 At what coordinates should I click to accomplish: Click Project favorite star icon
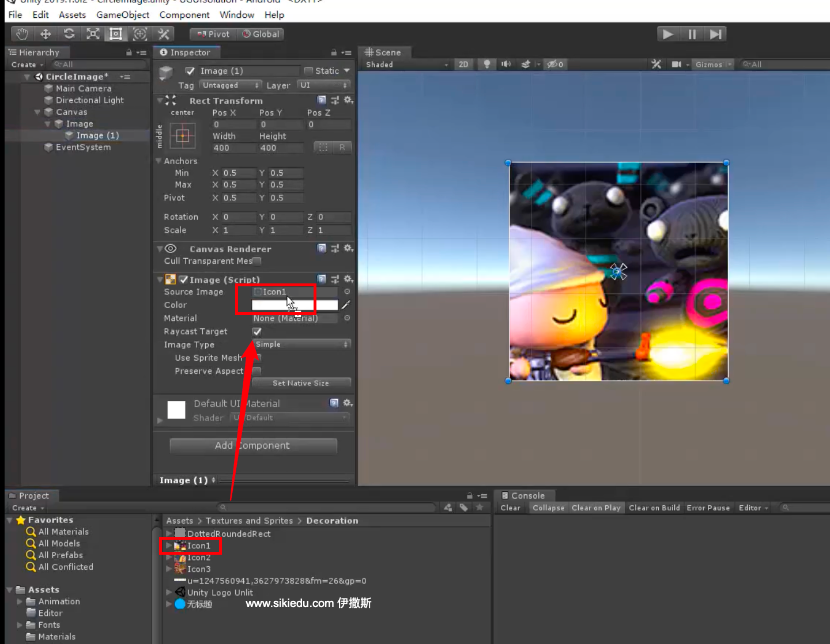pyautogui.click(x=479, y=507)
